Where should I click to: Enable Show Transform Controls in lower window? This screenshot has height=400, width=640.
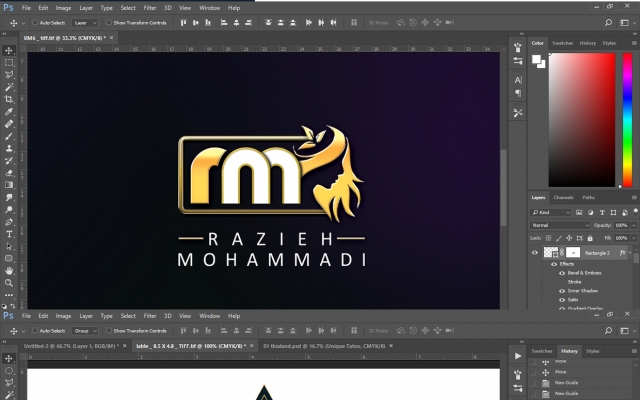click(x=109, y=331)
